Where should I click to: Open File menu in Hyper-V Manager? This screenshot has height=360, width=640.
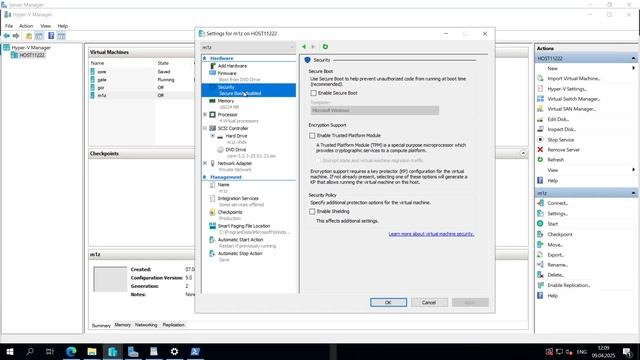coord(9,26)
